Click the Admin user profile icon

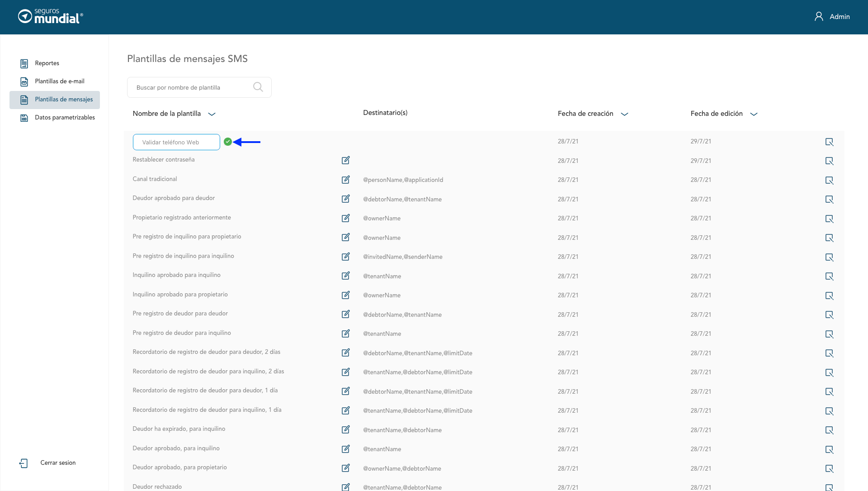pos(819,16)
